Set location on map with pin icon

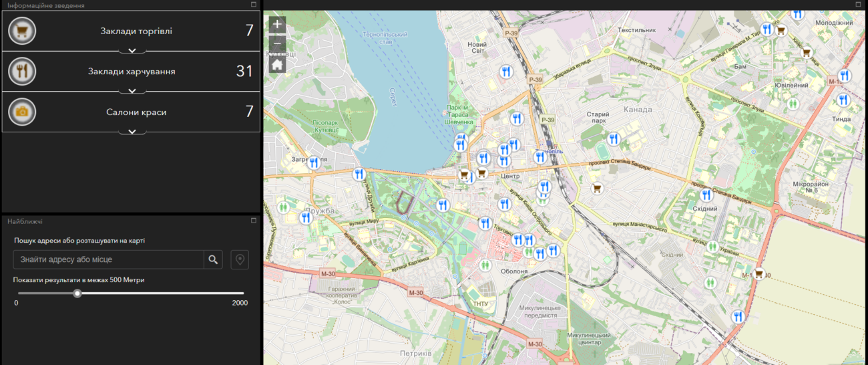click(240, 259)
